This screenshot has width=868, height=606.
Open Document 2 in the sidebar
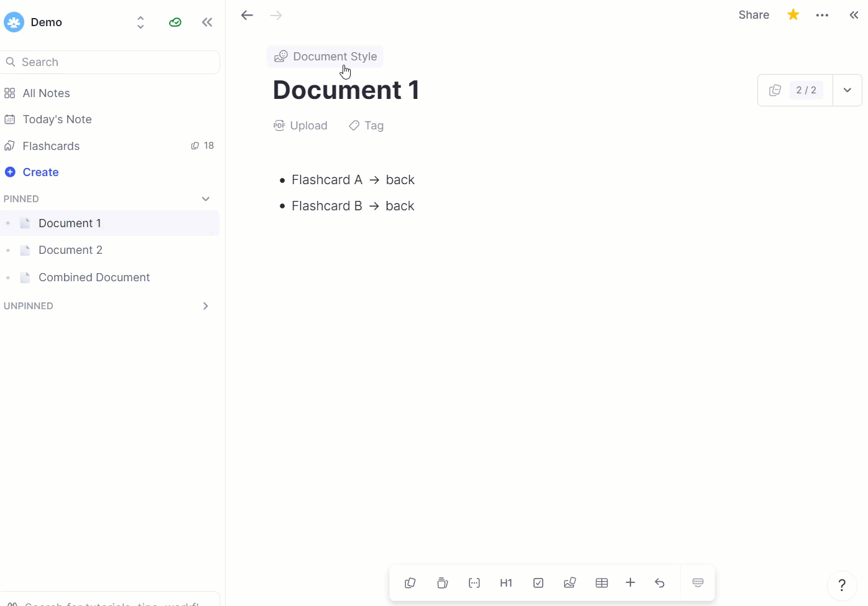tap(70, 250)
